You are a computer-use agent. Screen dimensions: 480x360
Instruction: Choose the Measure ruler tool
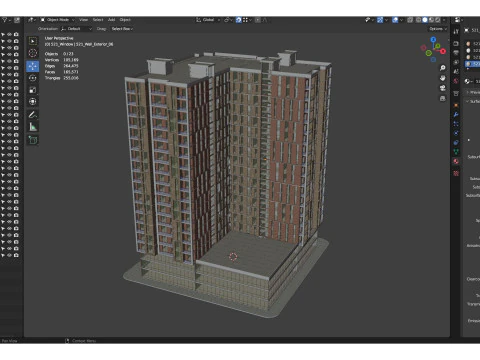pos(33,127)
